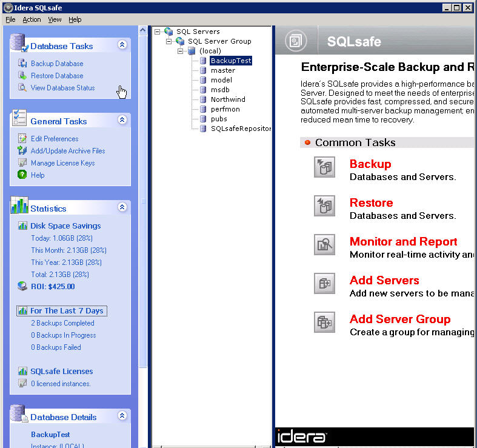
Task: Open the View menu
Action: click(55, 19)
